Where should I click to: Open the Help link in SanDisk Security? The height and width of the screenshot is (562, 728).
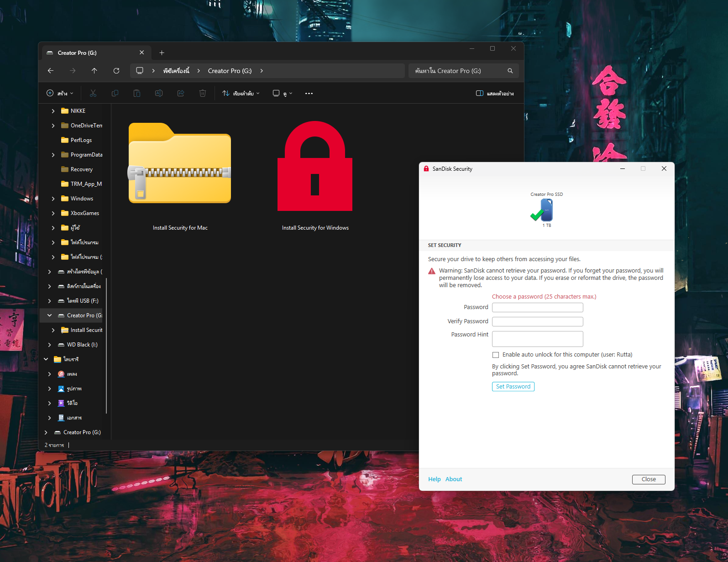pos(434,479)
